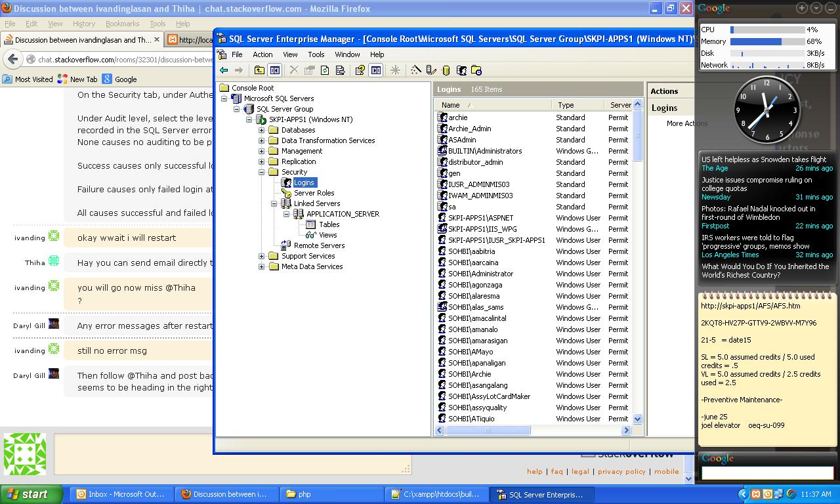Viewport: 840px width, 504px height.
Task: Click More Actions in the Actions pane
Action: (x=686, y=123)
